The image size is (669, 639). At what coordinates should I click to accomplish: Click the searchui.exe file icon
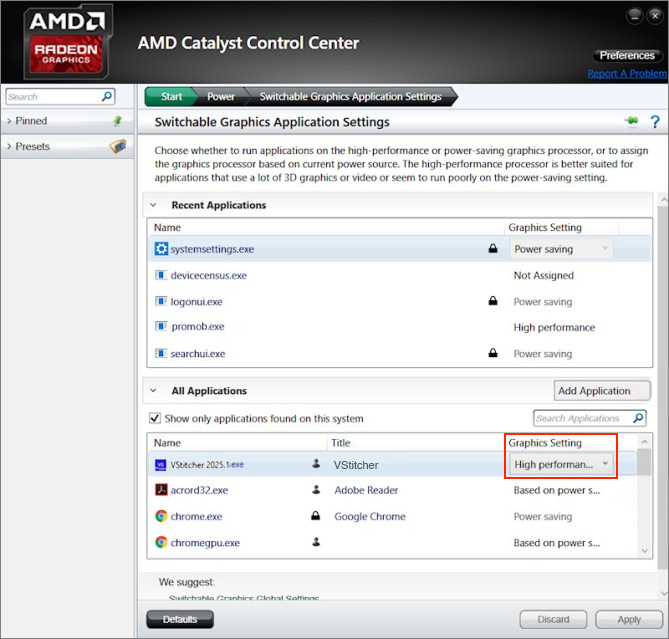160,353
